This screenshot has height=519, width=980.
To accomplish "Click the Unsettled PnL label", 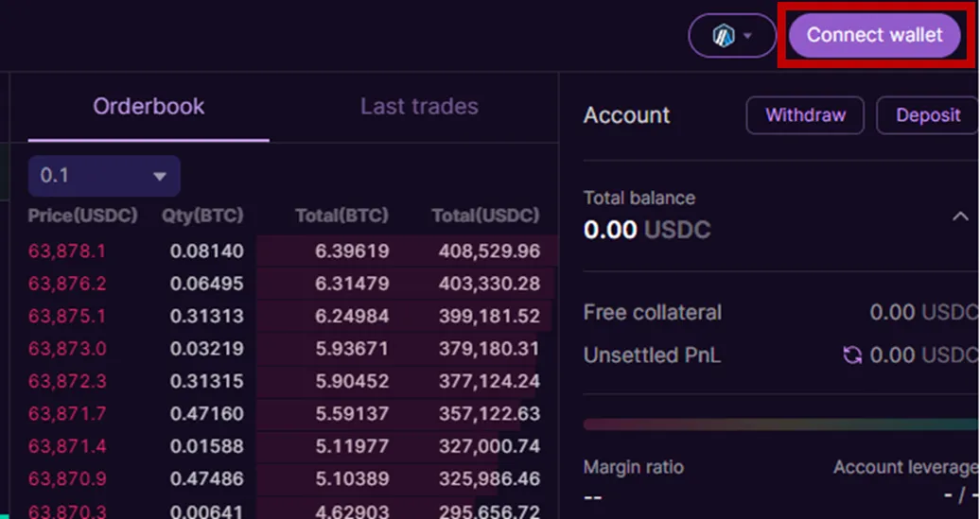I will [652, 355].
